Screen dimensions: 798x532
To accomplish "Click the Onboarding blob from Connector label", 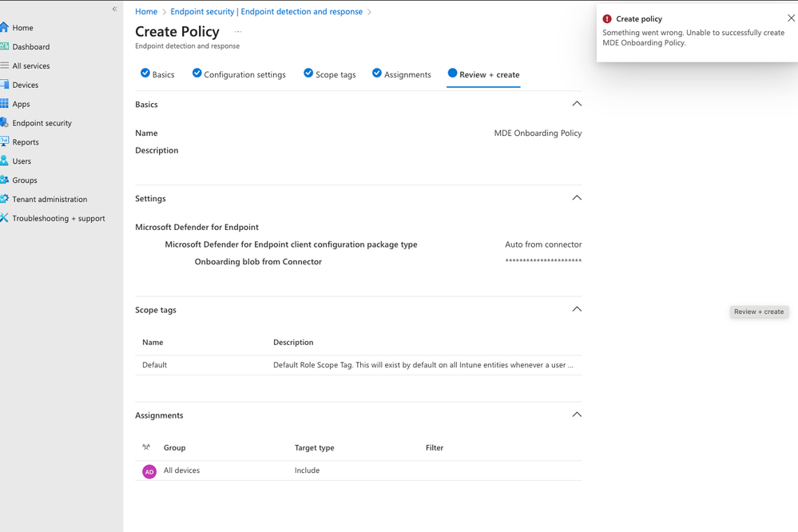I will pyautogui.click(x=258, y=262).
